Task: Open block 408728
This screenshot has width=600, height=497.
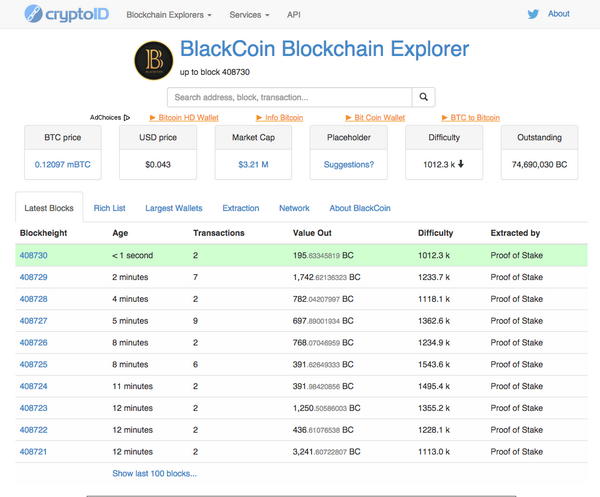Action: [x=34, y=299]
